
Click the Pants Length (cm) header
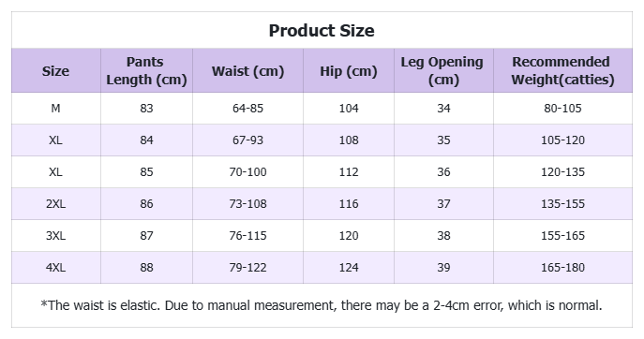(x=146, y=70)
